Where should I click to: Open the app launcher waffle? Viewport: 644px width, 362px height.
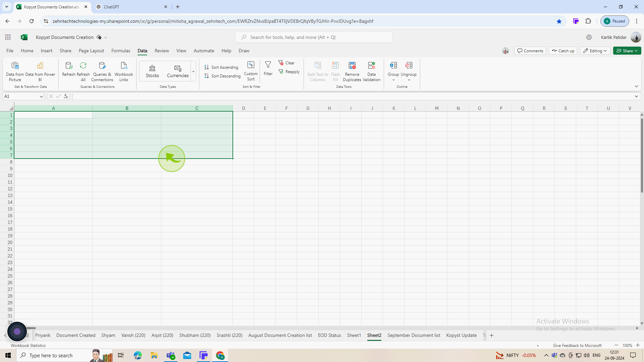pos(8,37)
